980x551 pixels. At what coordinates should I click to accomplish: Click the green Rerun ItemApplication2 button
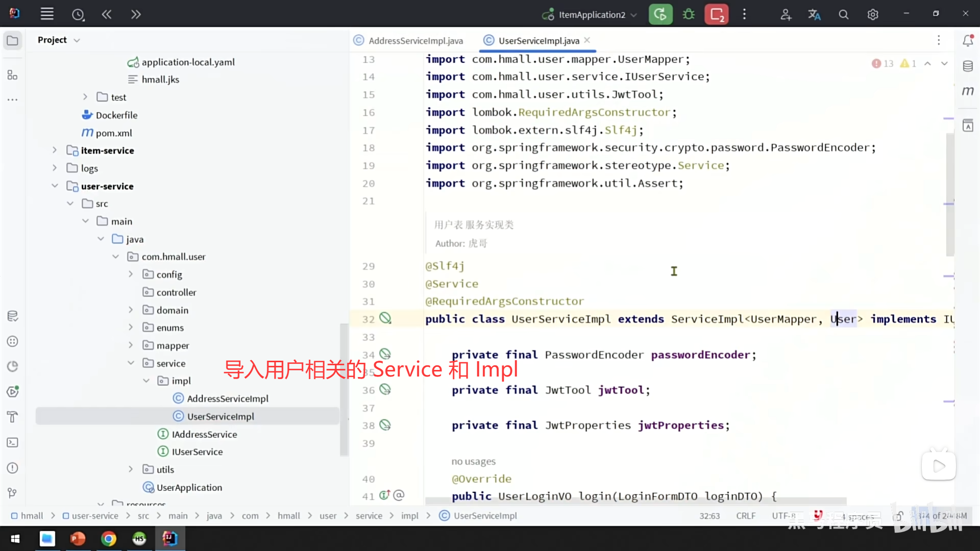[660, 14]
